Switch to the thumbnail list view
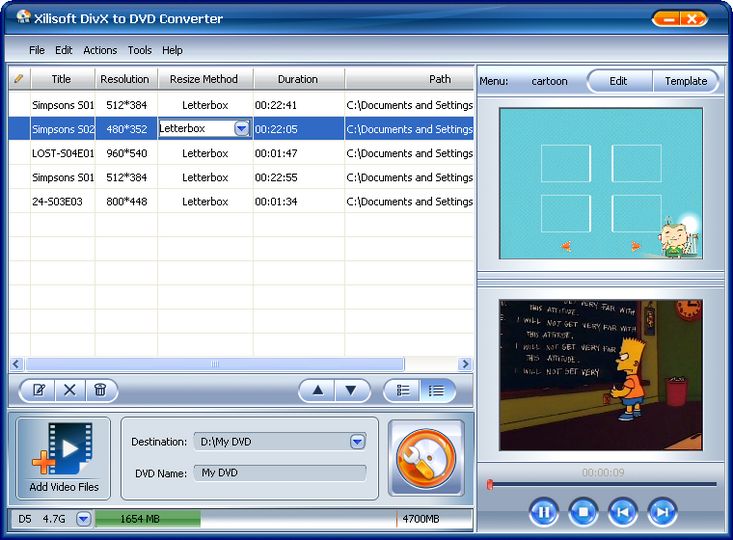Screen dimensions: 733x540 point(403,390)
